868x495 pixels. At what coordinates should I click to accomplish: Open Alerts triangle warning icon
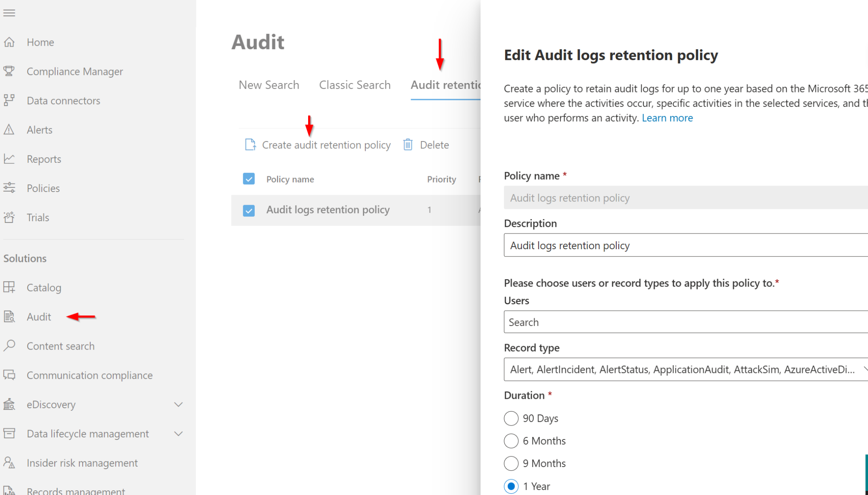click(x=9, y=129)
